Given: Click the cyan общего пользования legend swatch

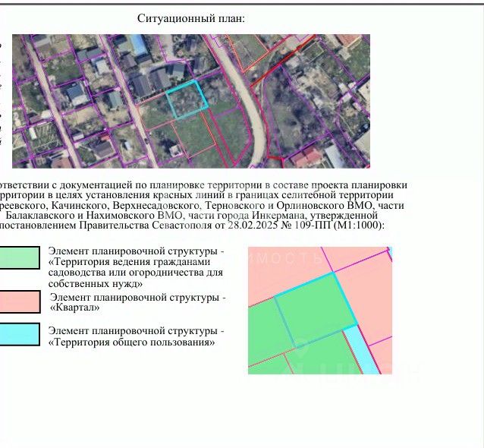Looking at the screenshot, I should pos(20,334).
